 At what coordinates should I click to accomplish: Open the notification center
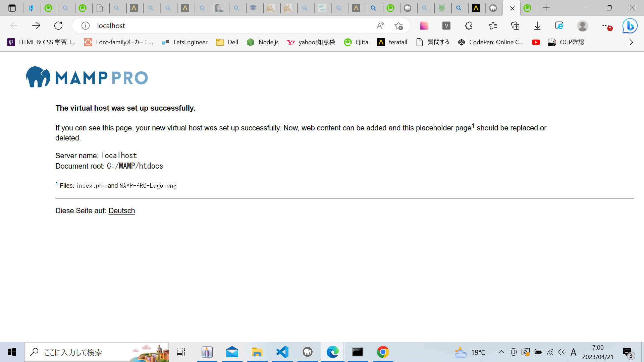pyautogui.click(x=629, y=353)
